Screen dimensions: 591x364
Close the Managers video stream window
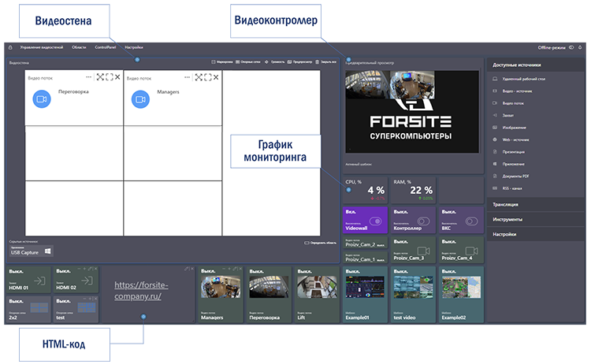216,77
